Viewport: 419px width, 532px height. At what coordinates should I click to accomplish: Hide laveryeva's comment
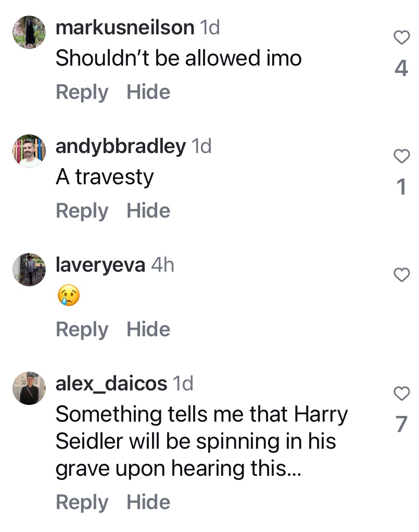[148, 330]
